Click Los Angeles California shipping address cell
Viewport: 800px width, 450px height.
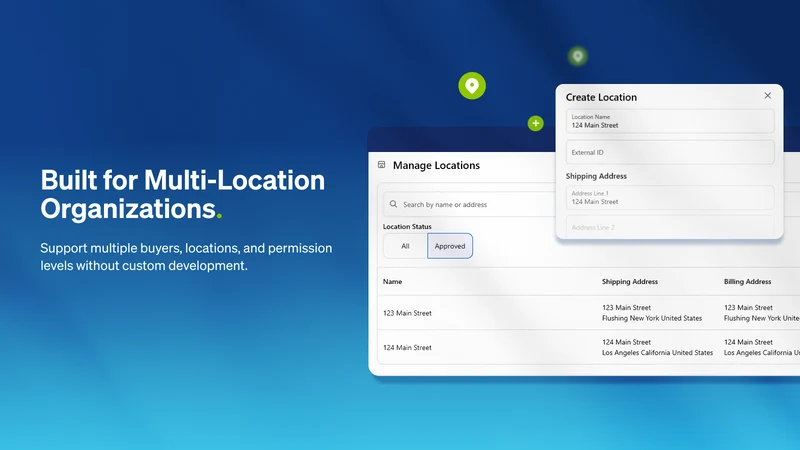pyautogui.click(x=657, y=347)
